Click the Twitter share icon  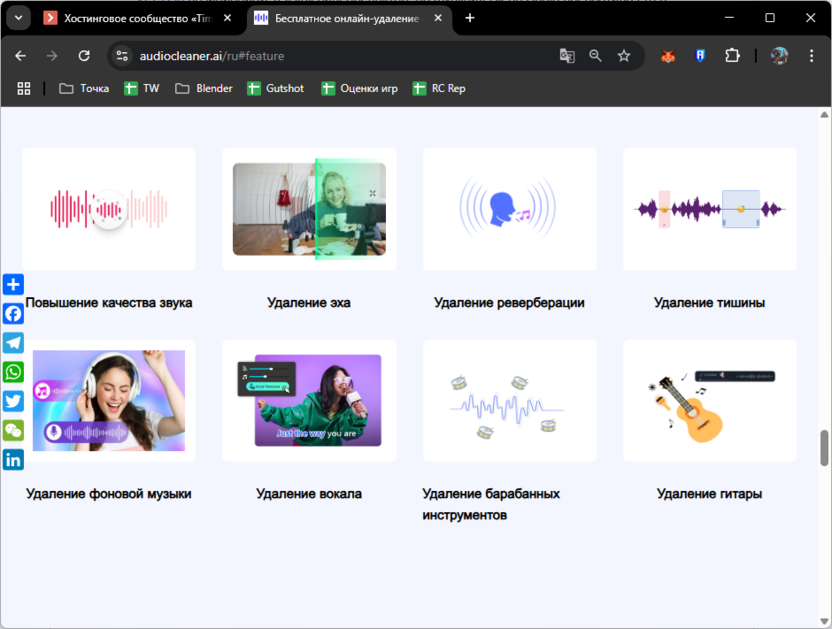click(x=13, y=401)
